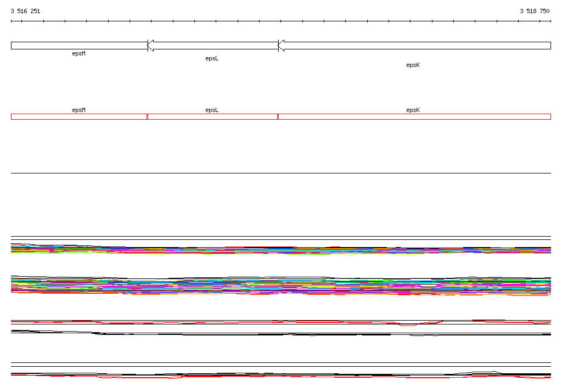
Task: Click end coordinate 3 518 750
Action: [535, 11]
